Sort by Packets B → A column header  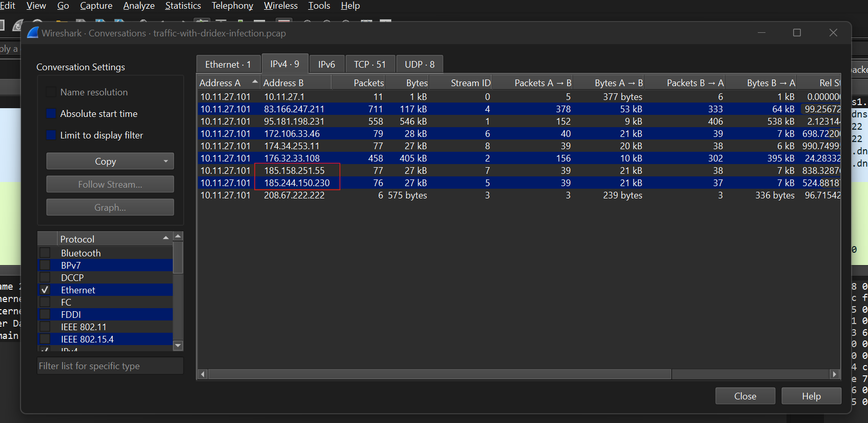pos(685,83)
